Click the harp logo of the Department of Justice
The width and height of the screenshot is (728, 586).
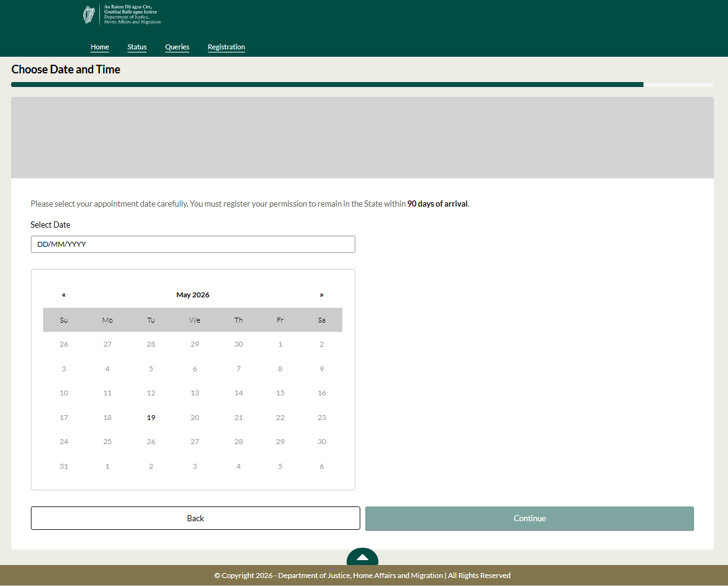click(x=89, y=15)
